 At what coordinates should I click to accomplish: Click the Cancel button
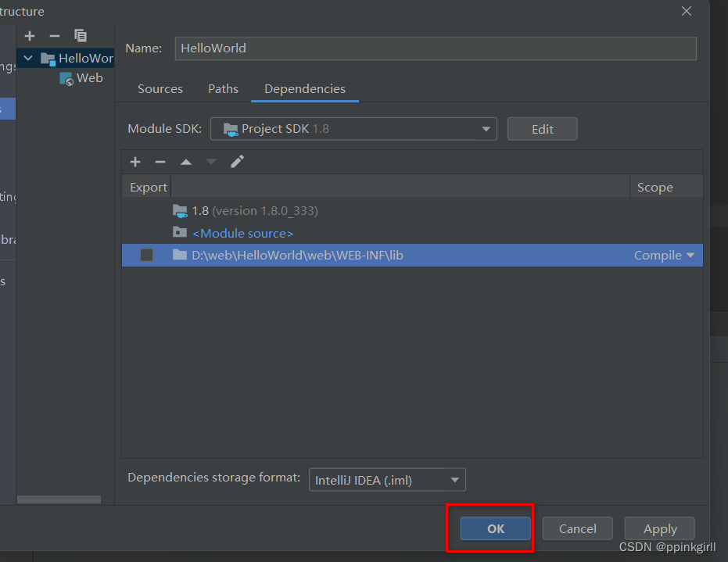[x=577, y=528]
